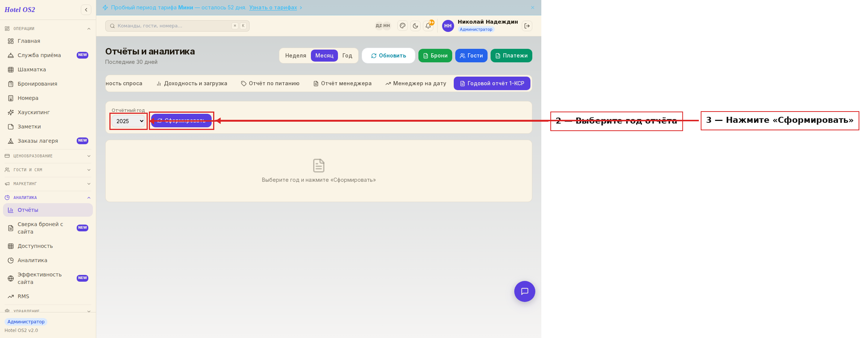
Task: Toggle dark mode moon icon
Action: 415,26
